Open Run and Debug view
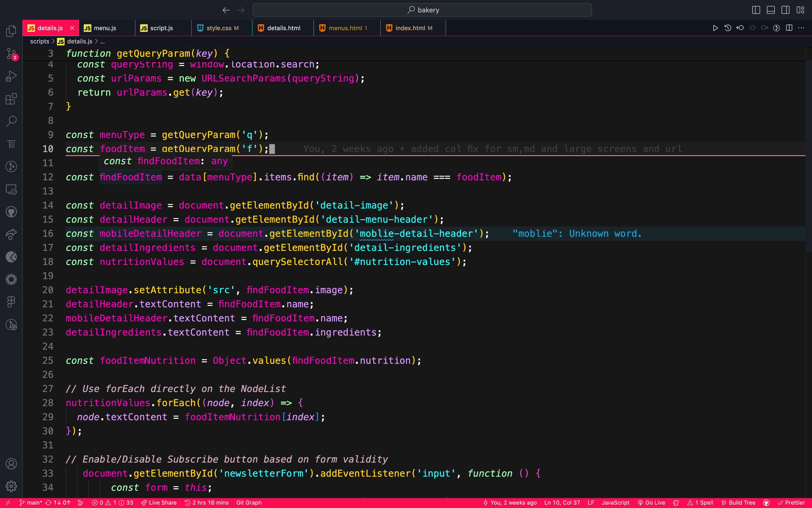812x508 pixels. click(x=11, y=76)
